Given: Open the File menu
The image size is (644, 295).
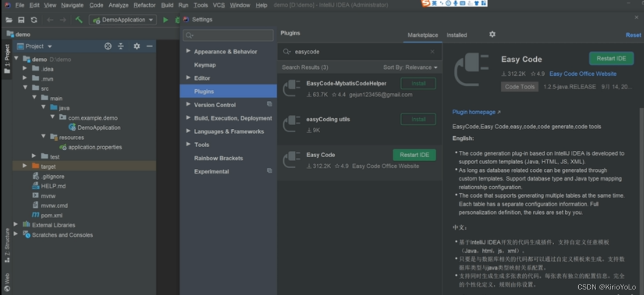Looking at the screenshot, I should click(x=20, y=5).
